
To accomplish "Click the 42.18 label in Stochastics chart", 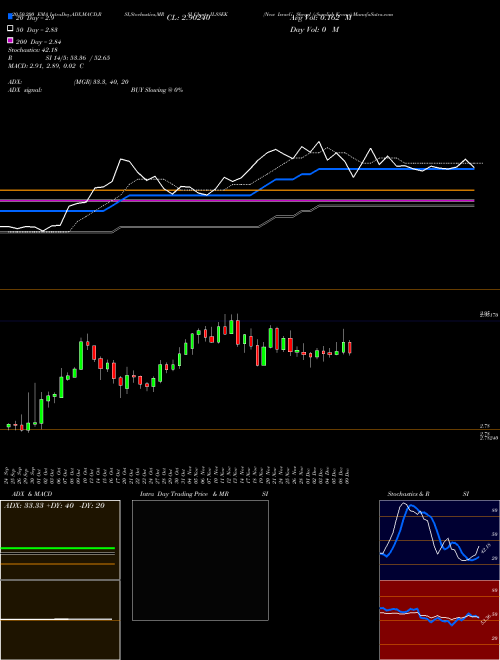I will (x=485, y=549).
